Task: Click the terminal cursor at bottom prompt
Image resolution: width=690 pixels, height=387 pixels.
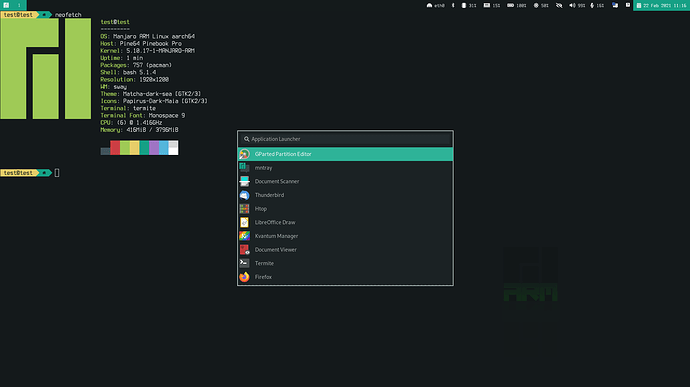Action: click(x=57, y=173)
